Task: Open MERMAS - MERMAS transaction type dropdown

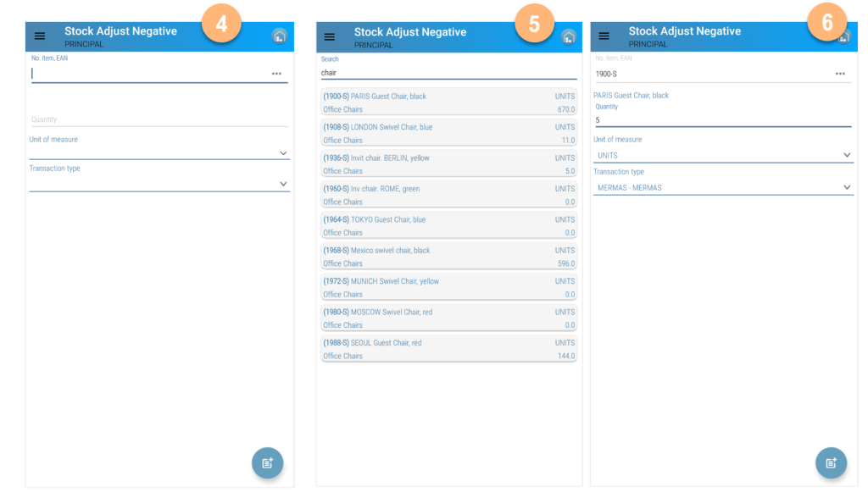Action: (x=723, y=187)
